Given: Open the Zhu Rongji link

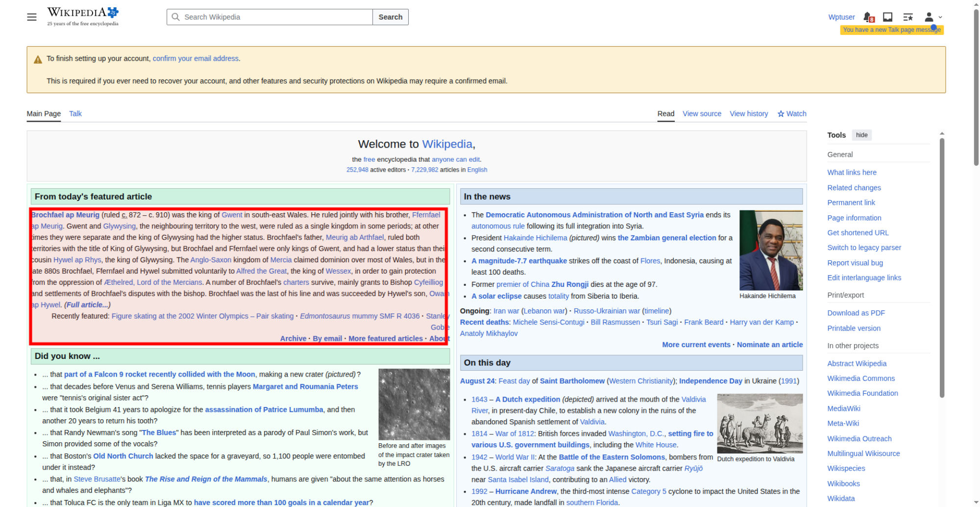Looking at the screenshot, I should click(570, 284).
